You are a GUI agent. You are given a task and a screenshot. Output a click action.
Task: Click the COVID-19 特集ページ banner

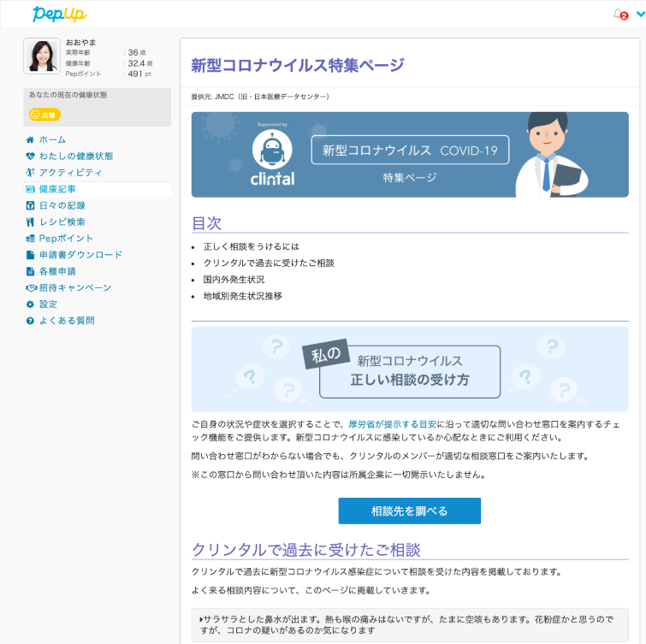[410, 155]
